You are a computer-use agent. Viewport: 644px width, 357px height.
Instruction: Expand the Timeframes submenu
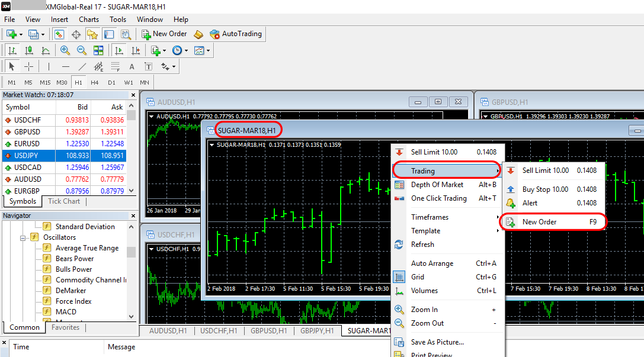448,217
